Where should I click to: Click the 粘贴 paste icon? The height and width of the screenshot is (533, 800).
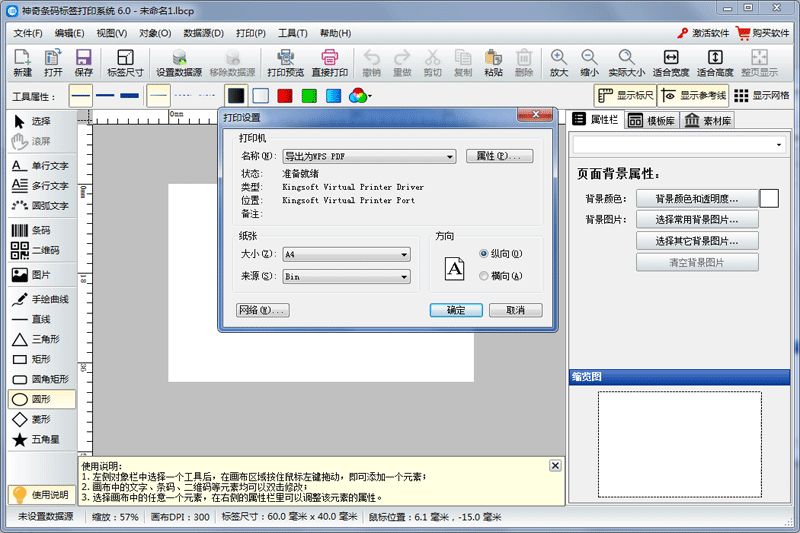tap(493, 63)
